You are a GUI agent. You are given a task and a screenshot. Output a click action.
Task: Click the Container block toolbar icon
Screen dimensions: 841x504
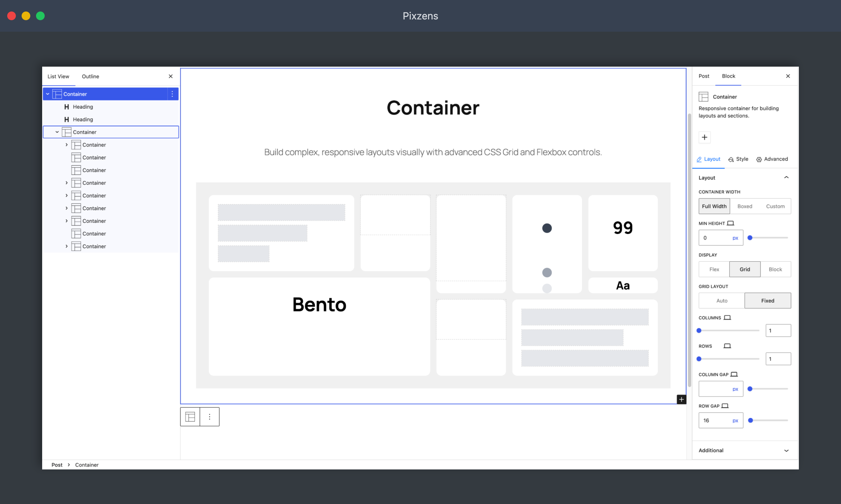[190, 417]
